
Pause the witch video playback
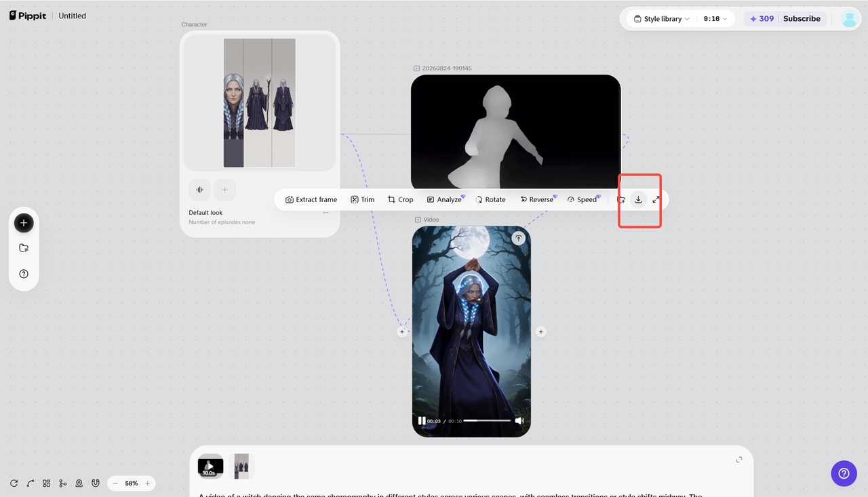coord(422,421)
